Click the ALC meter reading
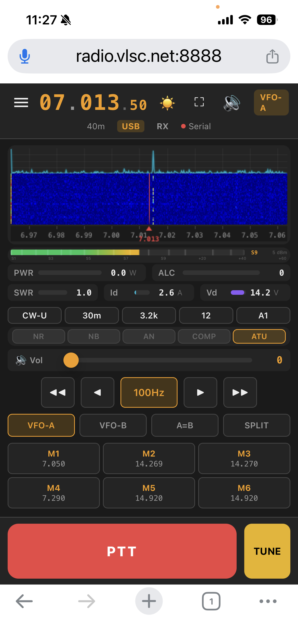The width and height of the screenshot is (298, 644). (221, 273)
